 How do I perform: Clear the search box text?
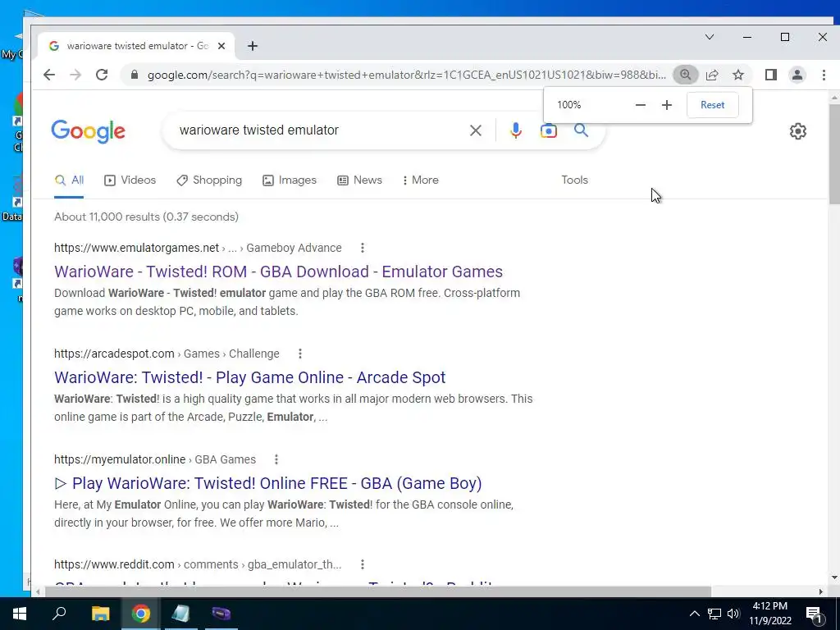coord(475,130)
